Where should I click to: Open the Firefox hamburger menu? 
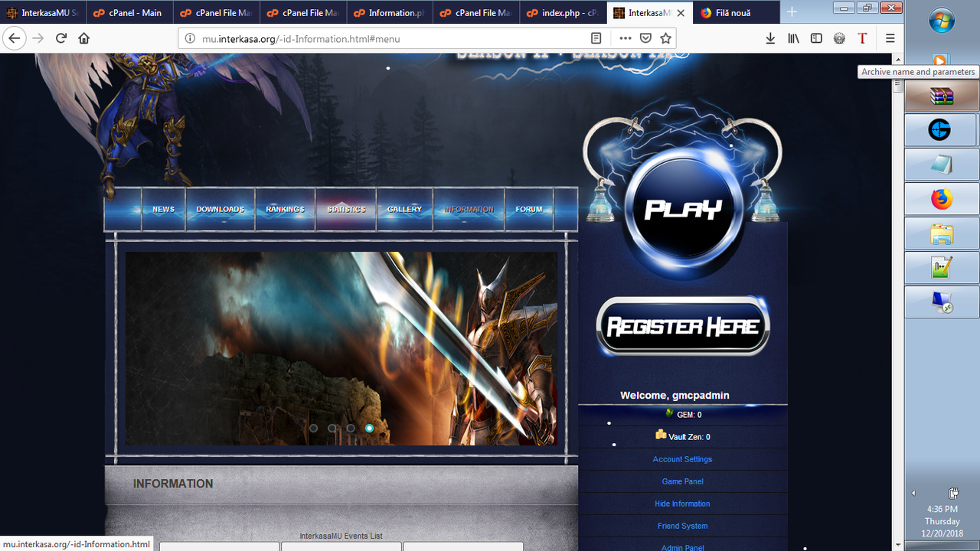click(x=890, y=38)
